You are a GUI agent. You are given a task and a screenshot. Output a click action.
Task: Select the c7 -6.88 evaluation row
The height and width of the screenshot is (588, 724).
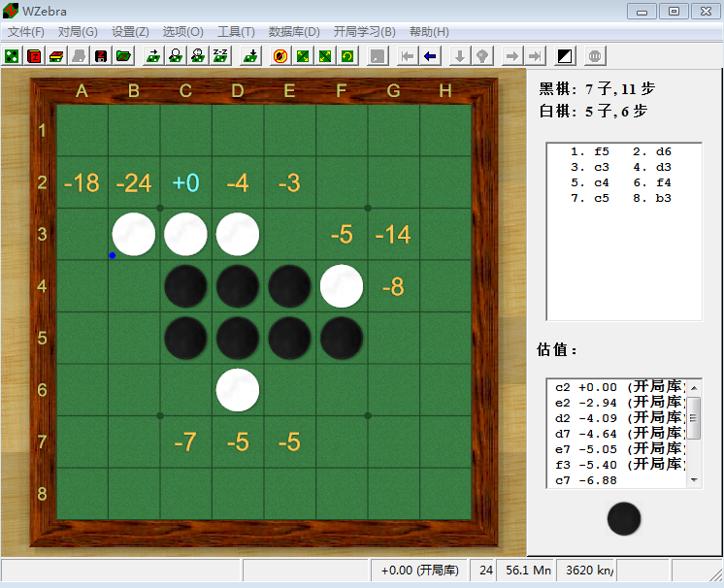tap(617, 480)
